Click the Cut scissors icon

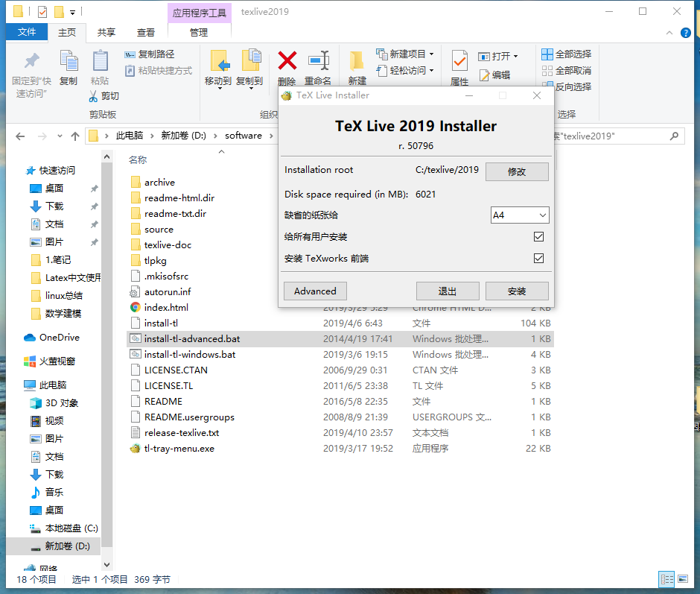click(x=93, y=96)
